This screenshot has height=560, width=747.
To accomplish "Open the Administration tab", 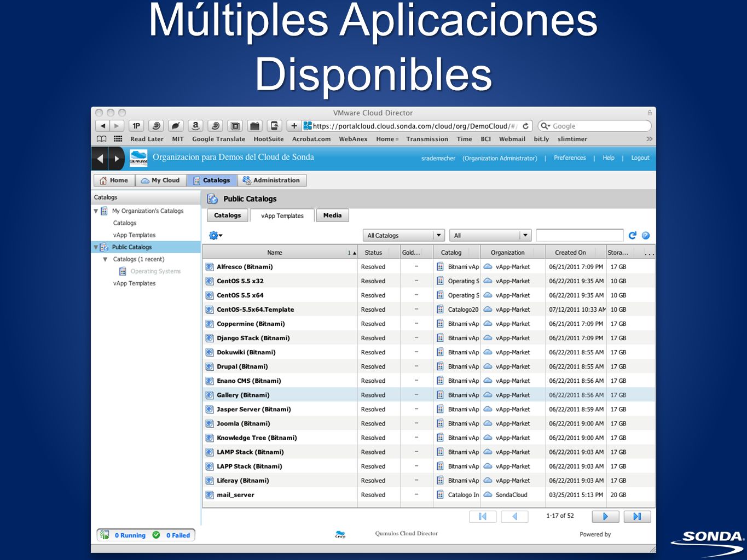I will [x=271, y=180].
